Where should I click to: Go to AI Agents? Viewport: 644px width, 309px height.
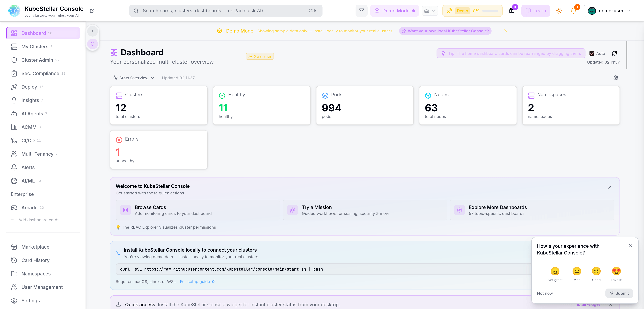click(x=43, y=114)
